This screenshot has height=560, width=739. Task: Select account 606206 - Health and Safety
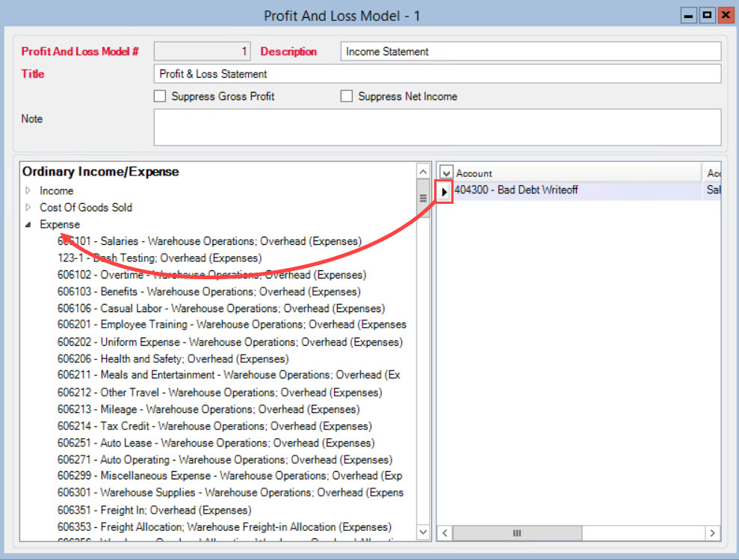click(173, 359)
